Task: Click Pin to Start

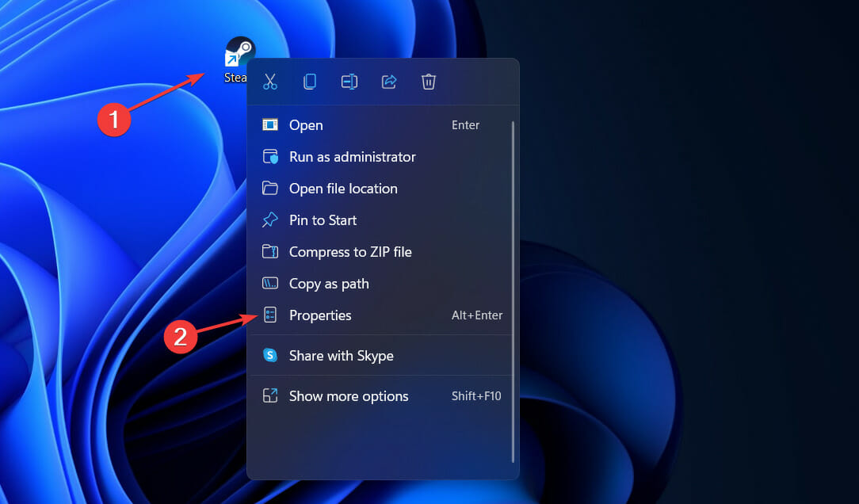Action: click(323, 220)
